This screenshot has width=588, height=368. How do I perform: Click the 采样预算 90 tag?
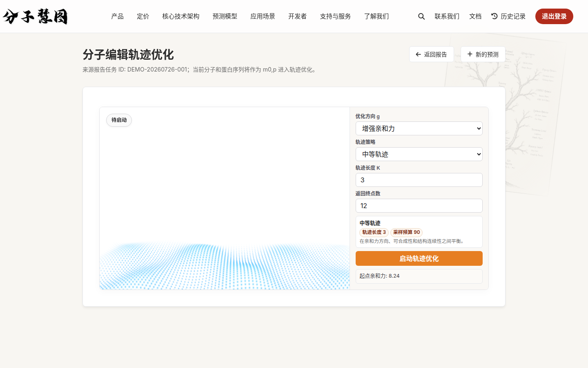pyautogui.click(x=406, y=232)
